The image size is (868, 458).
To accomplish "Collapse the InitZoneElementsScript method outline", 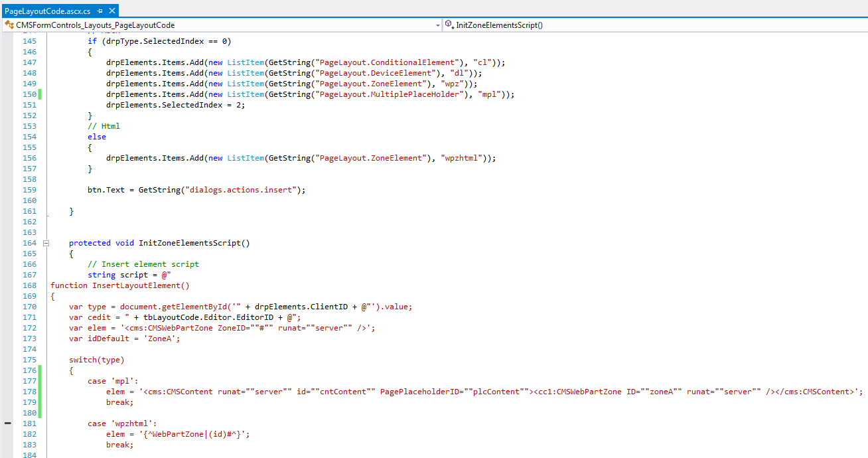I will (x=46, y=243).
